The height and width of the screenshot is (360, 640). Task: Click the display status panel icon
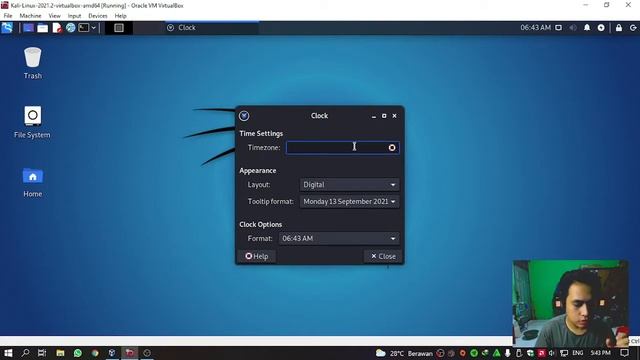559,28
